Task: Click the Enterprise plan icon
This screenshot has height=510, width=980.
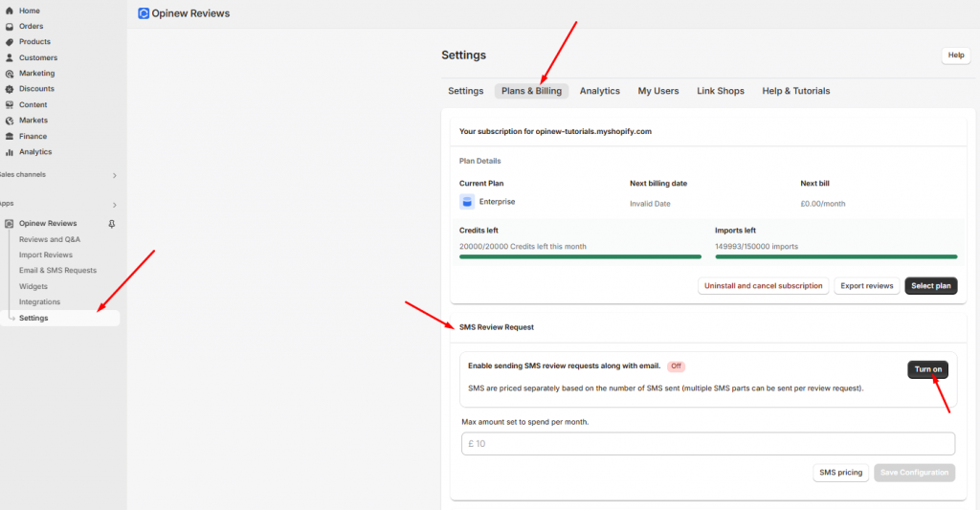Action: (467, 202)
